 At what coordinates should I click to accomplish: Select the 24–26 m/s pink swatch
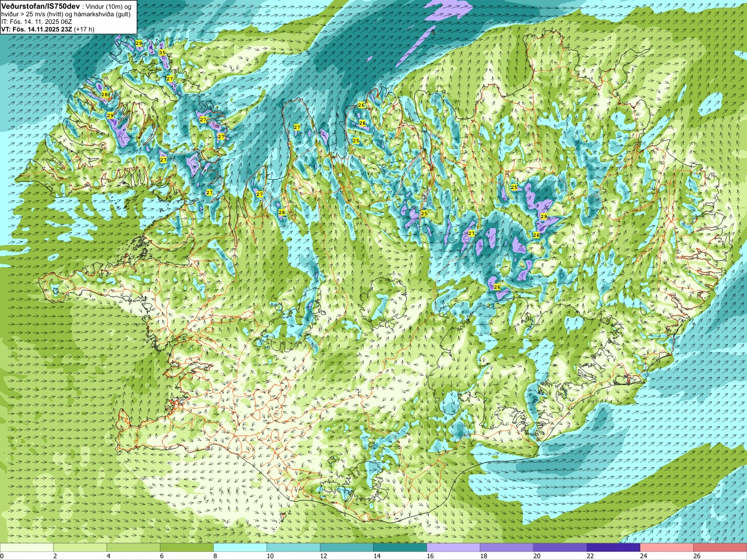coord(667,548)
